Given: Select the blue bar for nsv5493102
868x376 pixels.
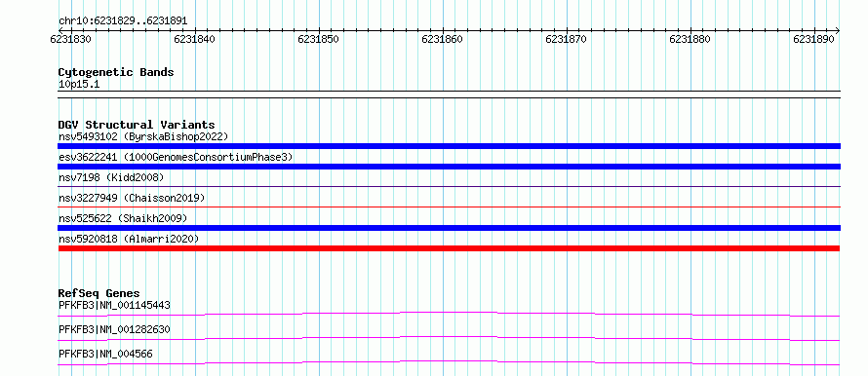Looking at the screenshot, I should [449, 146].
